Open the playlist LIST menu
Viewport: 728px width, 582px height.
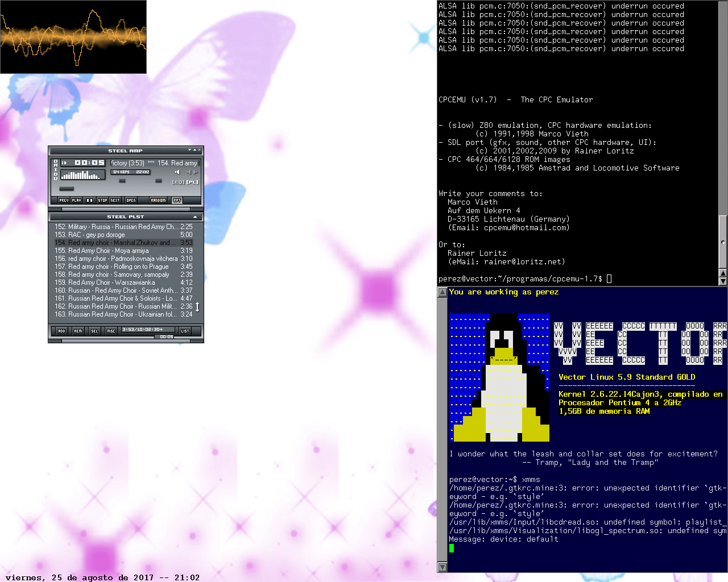coord(185,331)
